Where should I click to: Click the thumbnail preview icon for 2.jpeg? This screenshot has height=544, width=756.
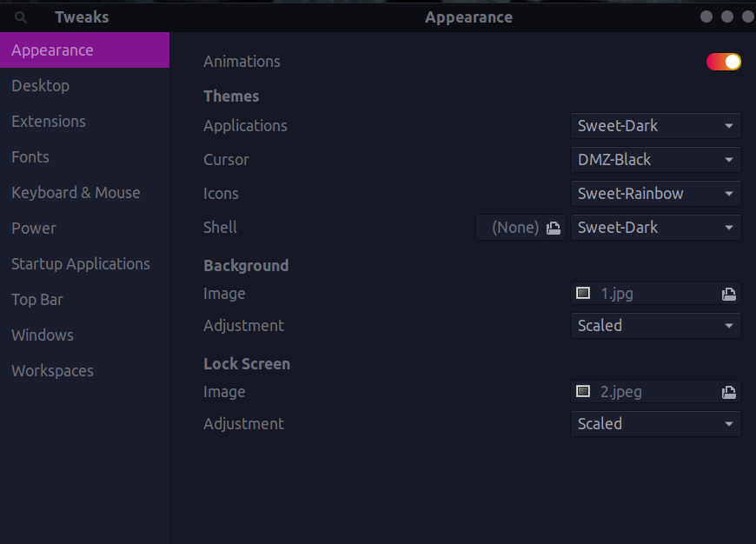click(x=582, y=391)
